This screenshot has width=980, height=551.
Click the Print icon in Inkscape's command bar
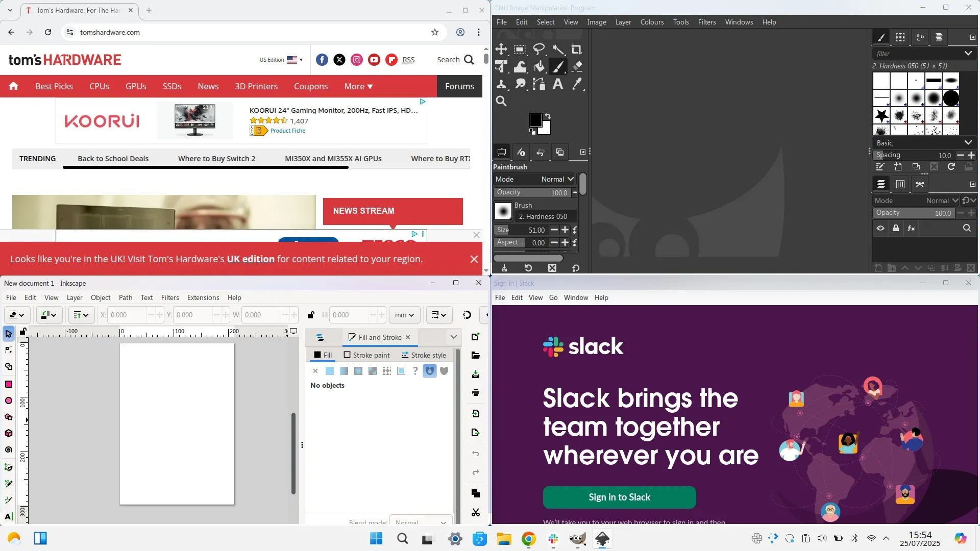[476, 392]
